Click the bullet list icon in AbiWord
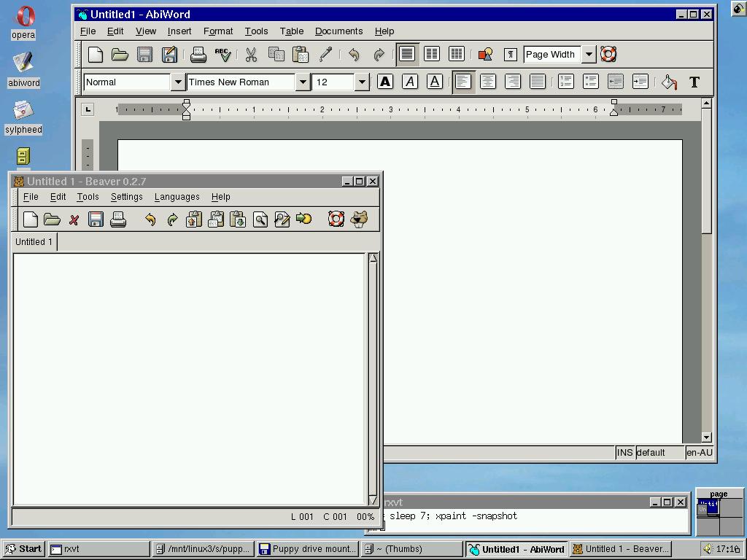747x560 pixels. [591, 82]
